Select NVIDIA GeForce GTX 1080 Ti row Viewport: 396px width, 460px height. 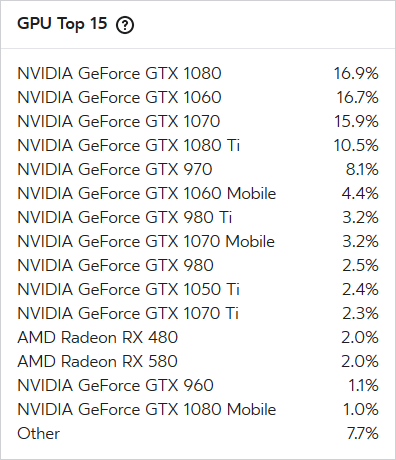tap(198, 145)
